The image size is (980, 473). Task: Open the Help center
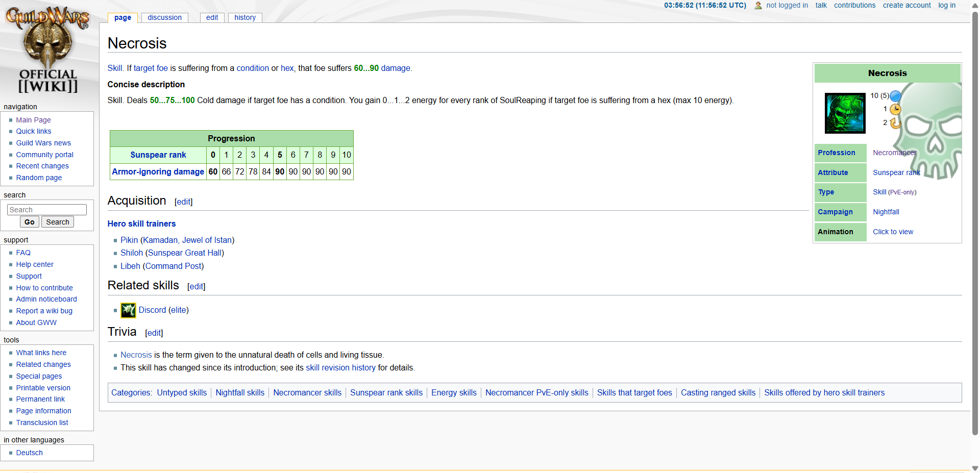(x=35, y=264)
